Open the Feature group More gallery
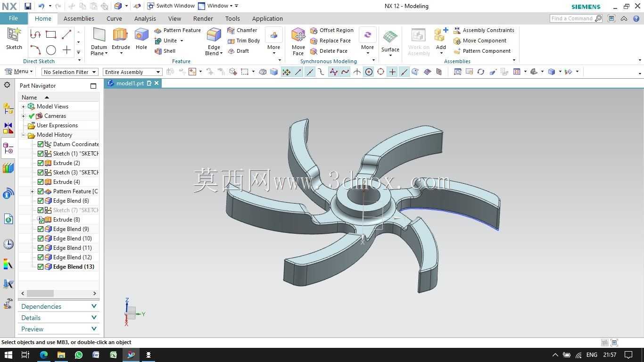 pos(274,41)
